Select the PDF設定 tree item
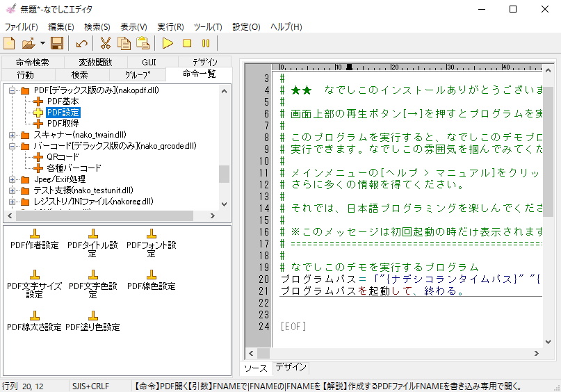 pos(63,113)
